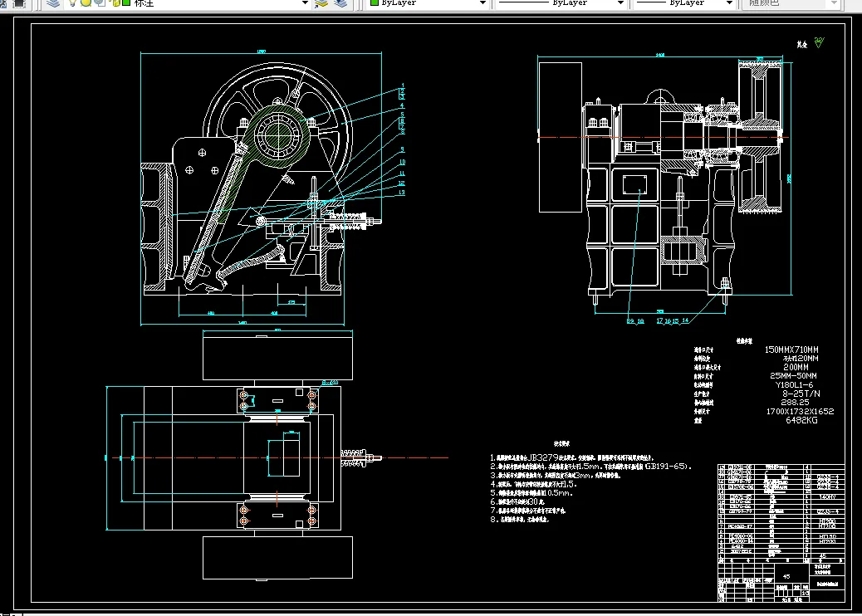The width and height of the screenshot is (862, 616).
Task: Click the green current-layer color swatch
Action: pyautogui.click(x=126, y=2)
